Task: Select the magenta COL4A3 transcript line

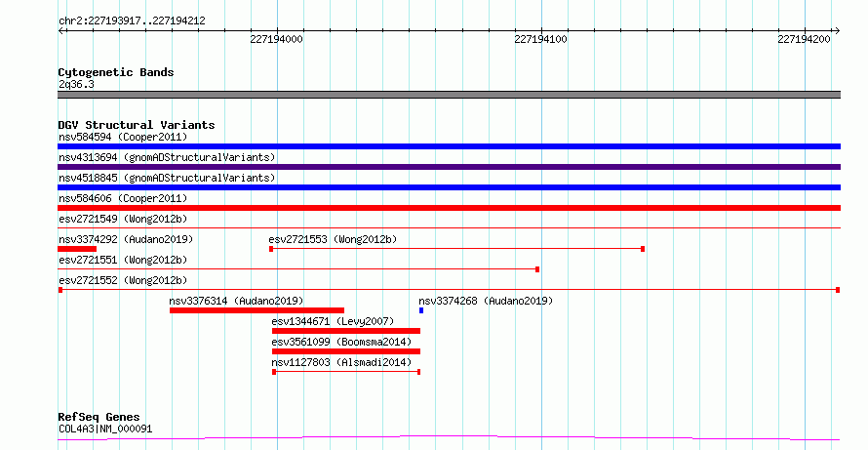Action: pyautogui.click(x=449, y=438)
